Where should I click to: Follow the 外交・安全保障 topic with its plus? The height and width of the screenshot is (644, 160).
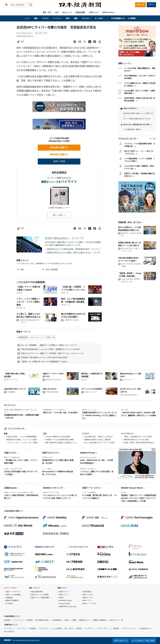(43, 269)
